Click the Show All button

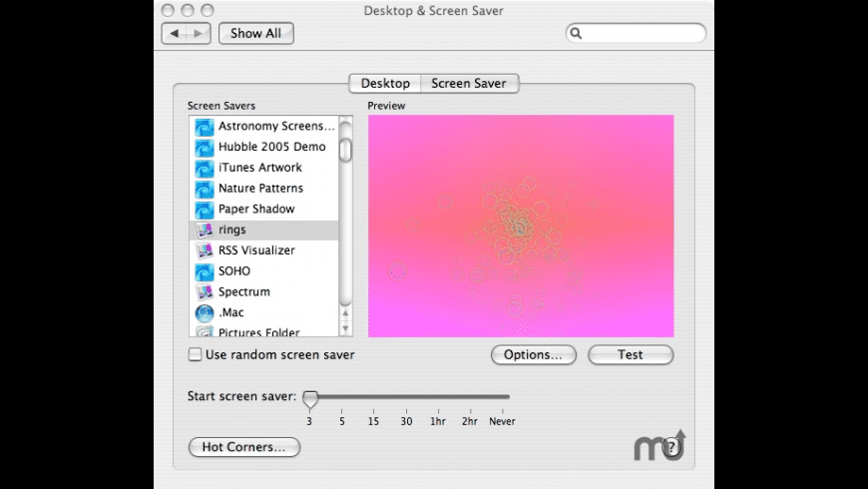tap(255, 33)
